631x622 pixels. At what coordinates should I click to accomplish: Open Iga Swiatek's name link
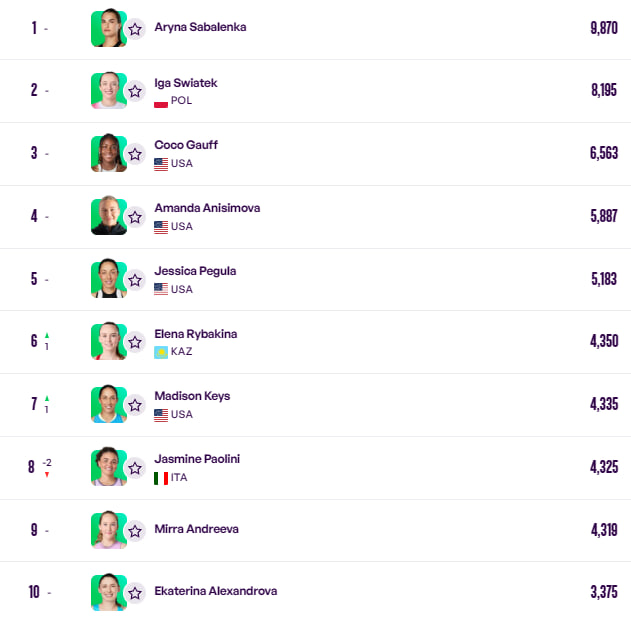pyautogui.click(x=185, y=82)
